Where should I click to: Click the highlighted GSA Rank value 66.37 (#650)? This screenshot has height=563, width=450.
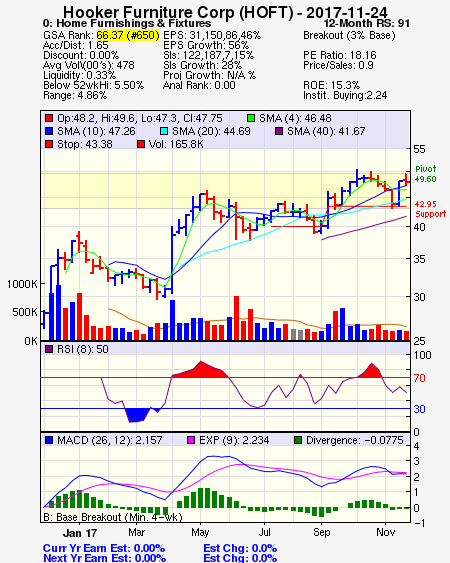point(128,35)
